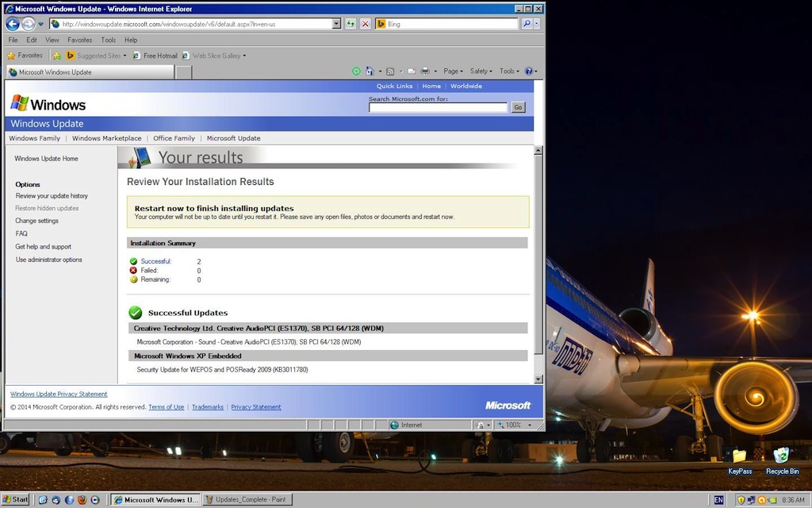Click the Favorites star button

coord(25,56)
